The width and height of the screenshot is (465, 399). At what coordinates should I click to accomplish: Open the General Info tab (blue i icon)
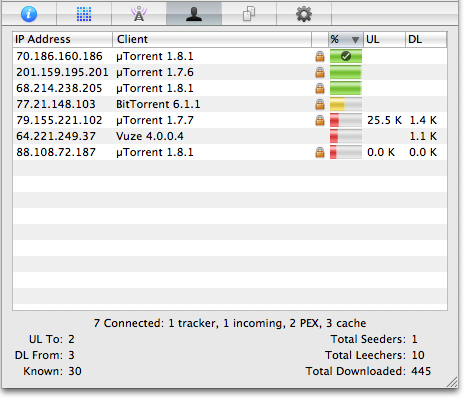pyautogui.click(x=29, y=14)
